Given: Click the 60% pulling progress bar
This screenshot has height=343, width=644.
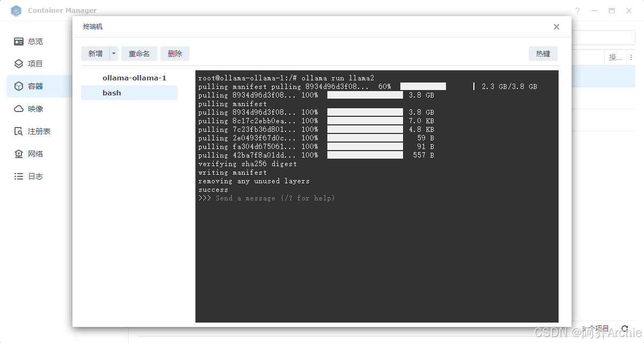Looking at the screenshot, I should coord(423,86).
